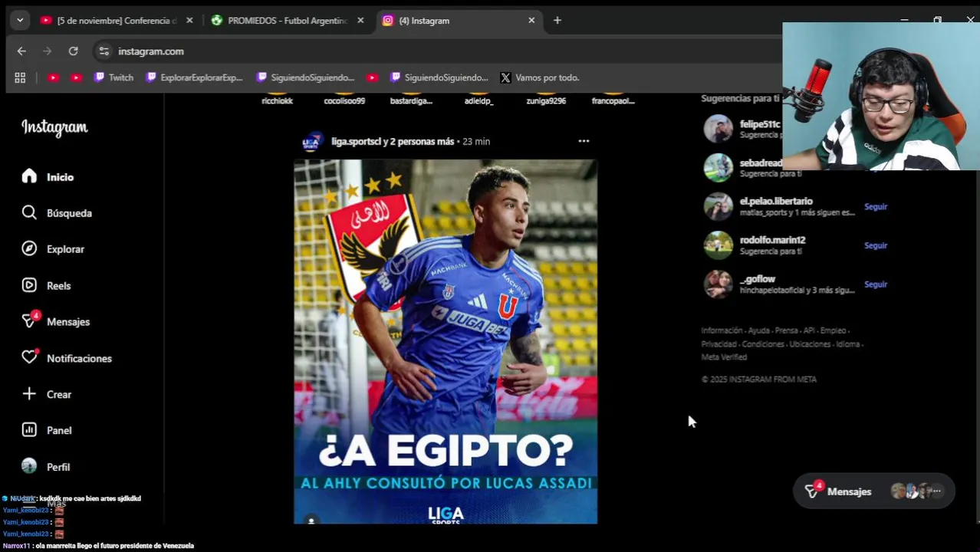Close the PROMEDIOS tab

[360, 21]
